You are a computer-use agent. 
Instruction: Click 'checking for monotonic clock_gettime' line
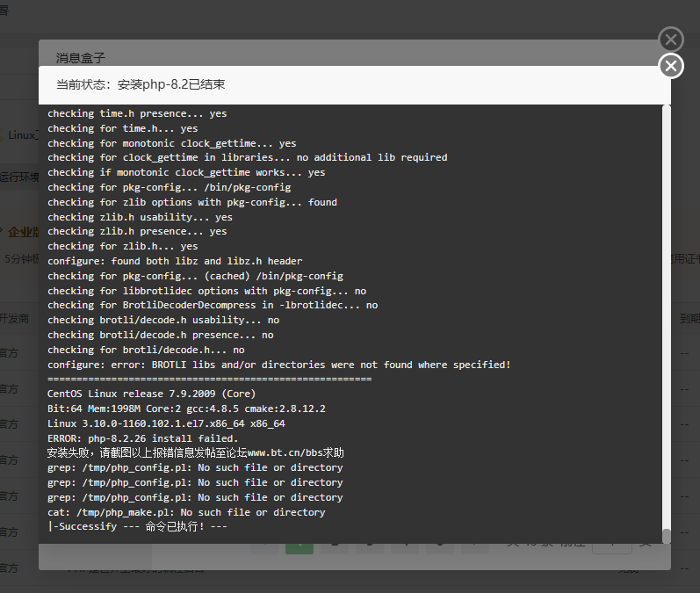coord(172,143)
